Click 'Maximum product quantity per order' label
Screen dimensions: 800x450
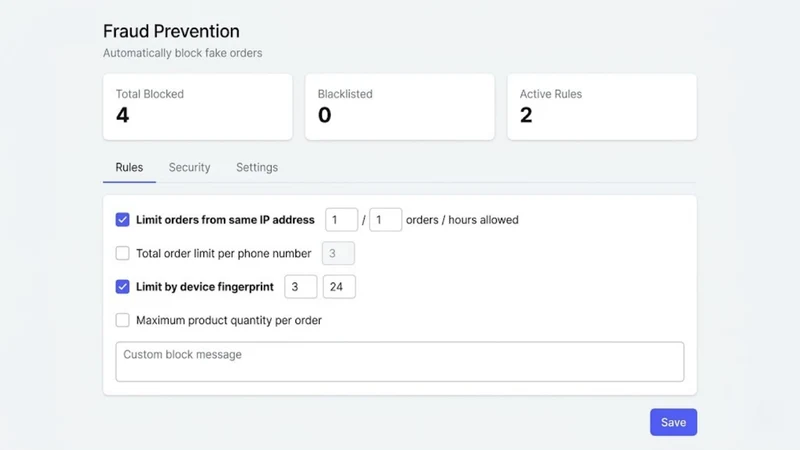click(229, 320)
